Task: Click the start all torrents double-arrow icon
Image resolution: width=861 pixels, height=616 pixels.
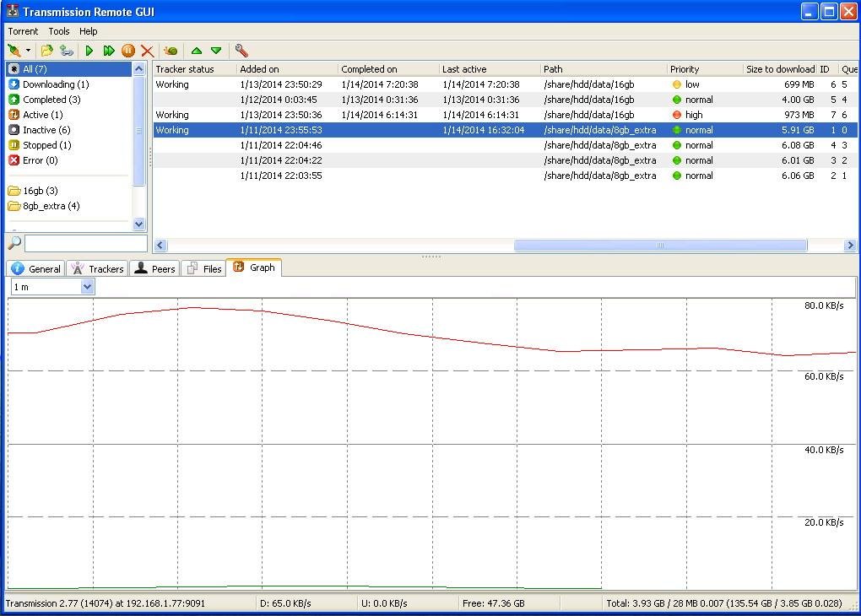Action: tap(109, 51)
